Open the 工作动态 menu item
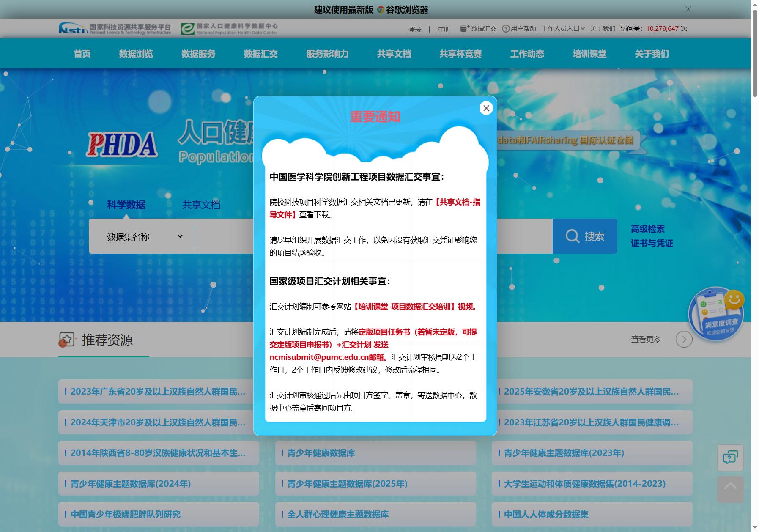 click(x=527, y=54)
